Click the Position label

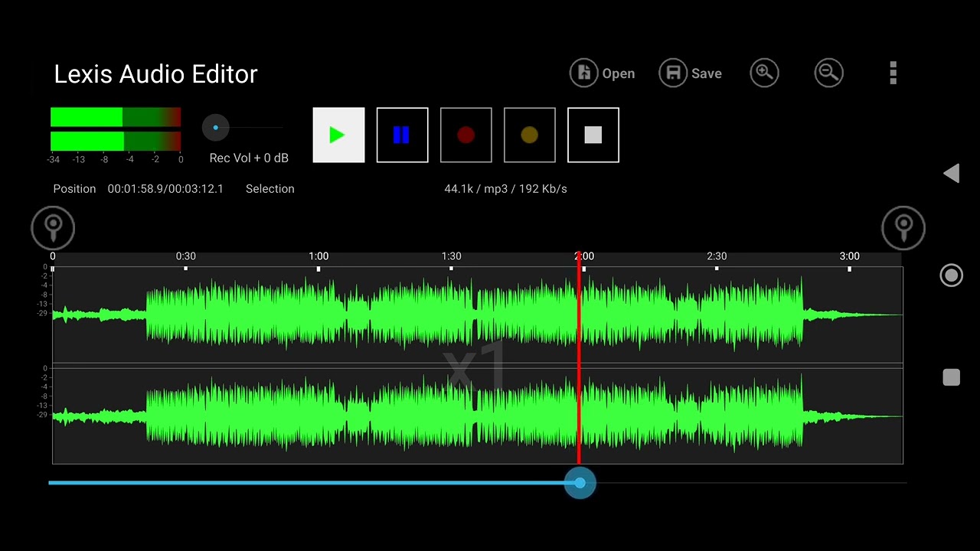(x=75, y=189)
